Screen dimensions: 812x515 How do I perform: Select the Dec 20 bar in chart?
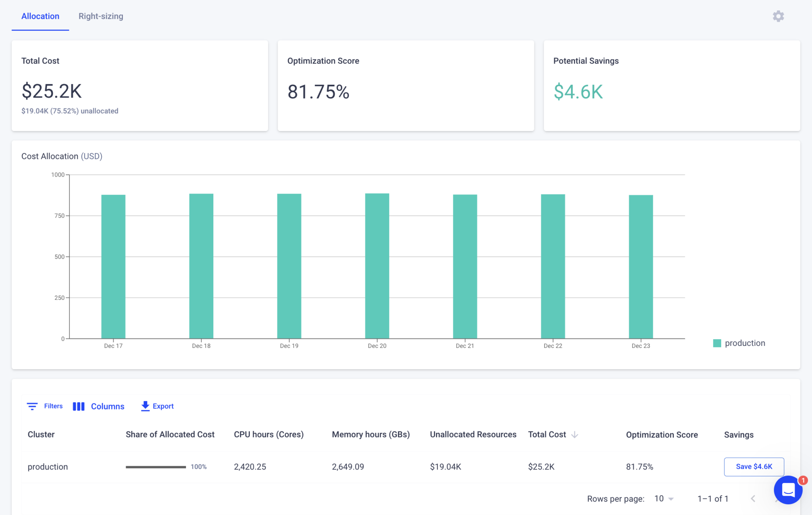click(377, 265)
